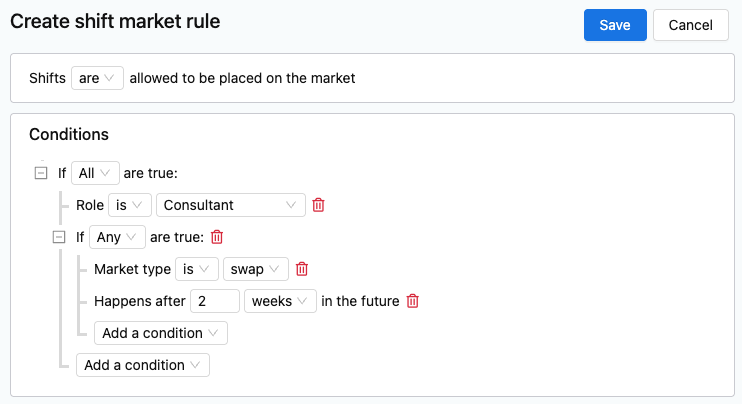The image size is (742, 404).
Task: Remove the Market type swap condition
Action: [x=302, y=269]
